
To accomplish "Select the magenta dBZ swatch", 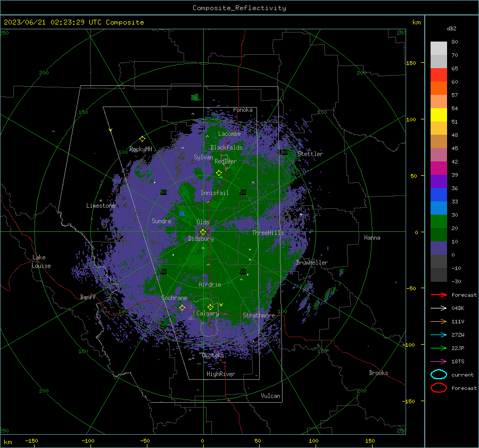I will click(439, 168).
